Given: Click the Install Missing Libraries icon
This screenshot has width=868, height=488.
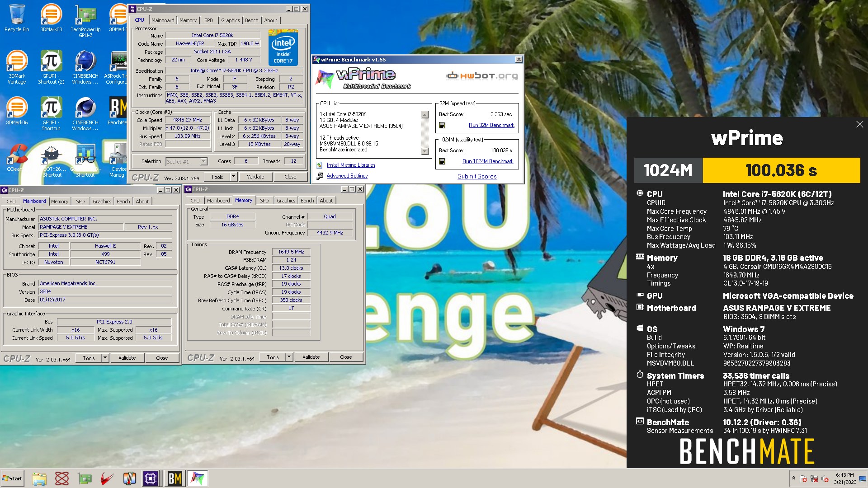Looking at the screenshot, I should [x=320, y=165].
